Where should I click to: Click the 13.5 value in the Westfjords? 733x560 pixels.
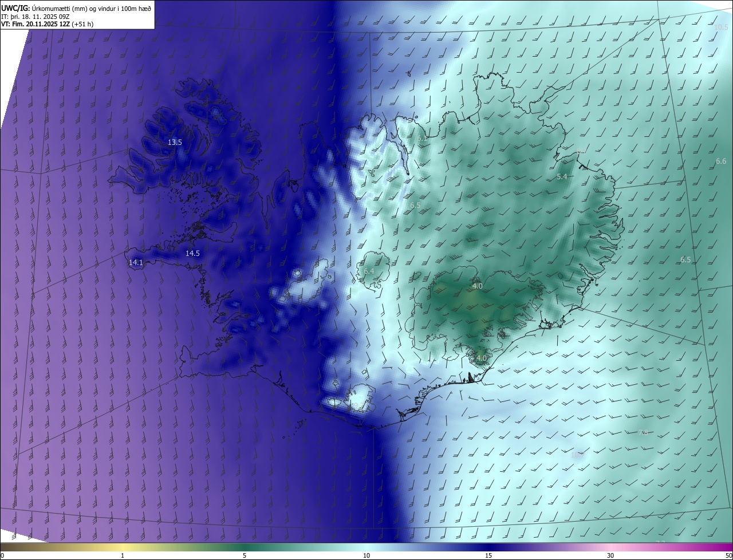tap(175, 142)
